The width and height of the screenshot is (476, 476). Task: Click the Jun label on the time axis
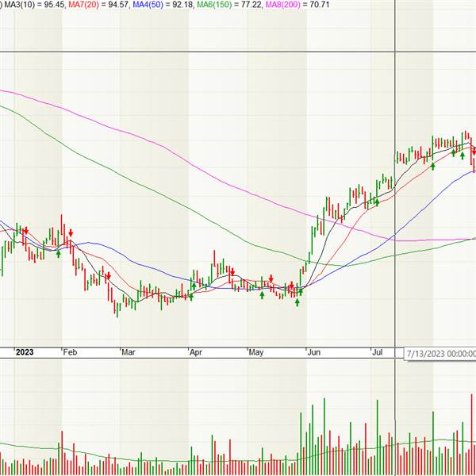[x=314, y=352]
